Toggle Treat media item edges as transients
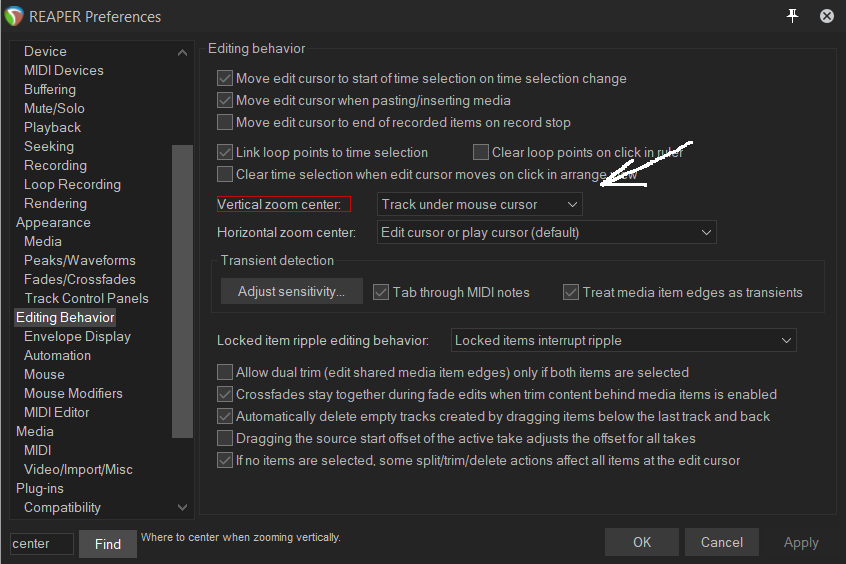 [x=571, y=293]
